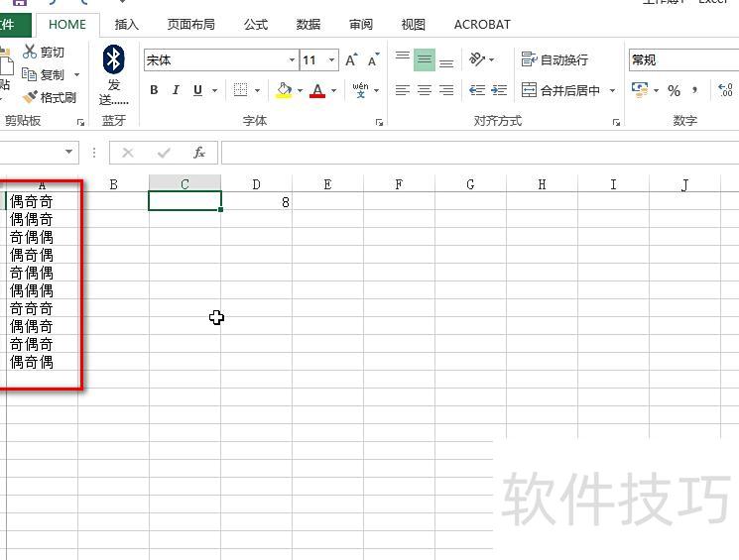Toggle Bold formatting

click(154, 90)
